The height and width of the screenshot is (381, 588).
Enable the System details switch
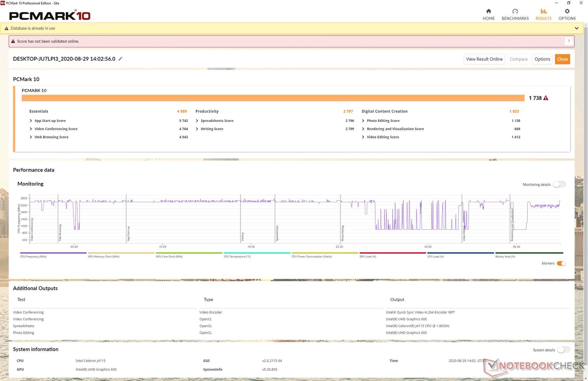(x=564, y=350)
